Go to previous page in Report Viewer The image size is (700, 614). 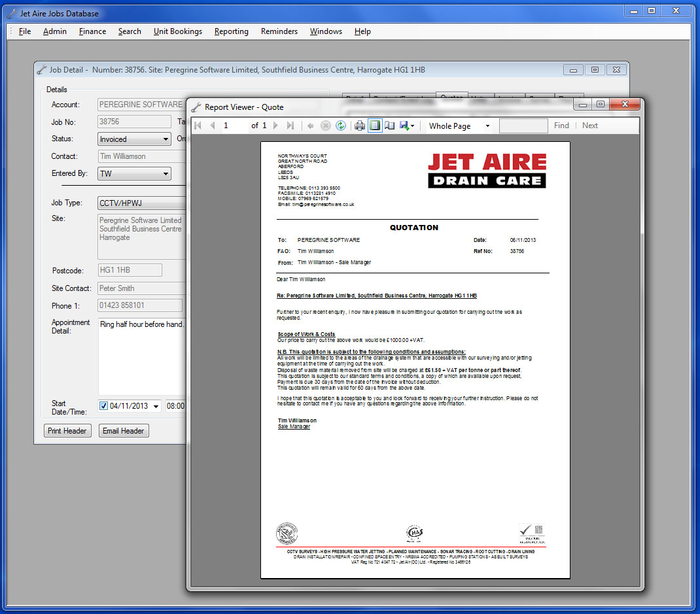pyautogui.click(x=213, y=126)
